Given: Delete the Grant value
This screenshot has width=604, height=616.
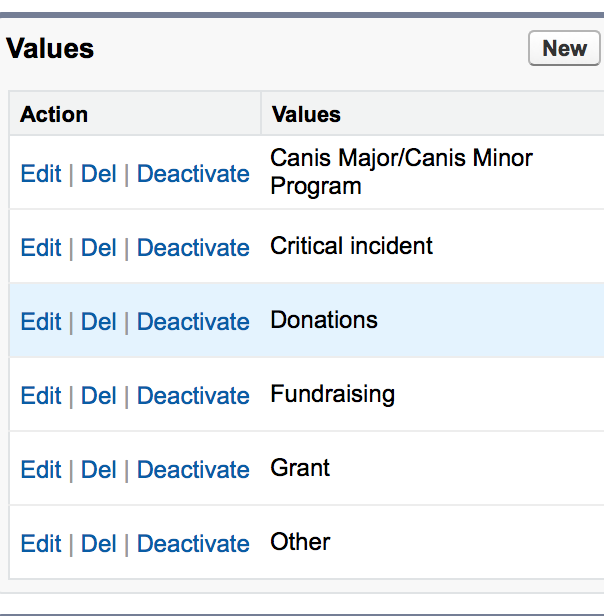Looking at the screenshot, I should [99, 470].
